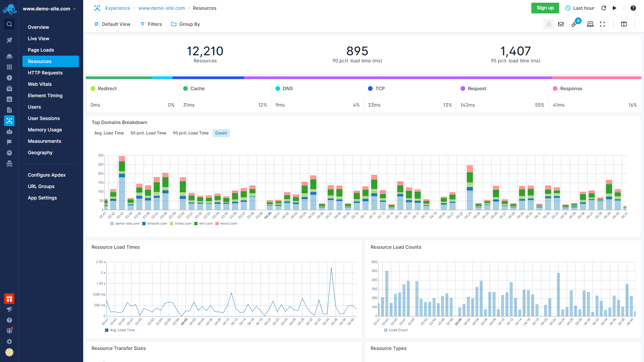Click the share/link icon in toolbar
The image size is (644, 362).
click(575, 24)
